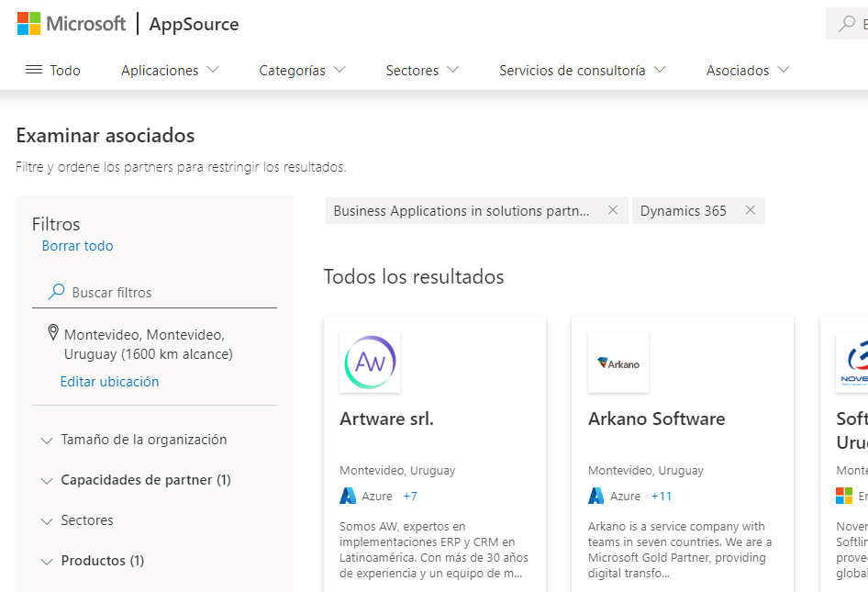Click the Azure icon on Arkano card
Image resolution: width=868 pixels, height=592 pixels.
click(596, 496)
